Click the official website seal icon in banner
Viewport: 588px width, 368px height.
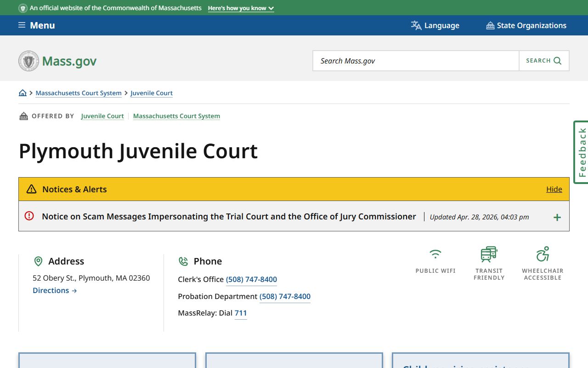click(x=23, y=8)
